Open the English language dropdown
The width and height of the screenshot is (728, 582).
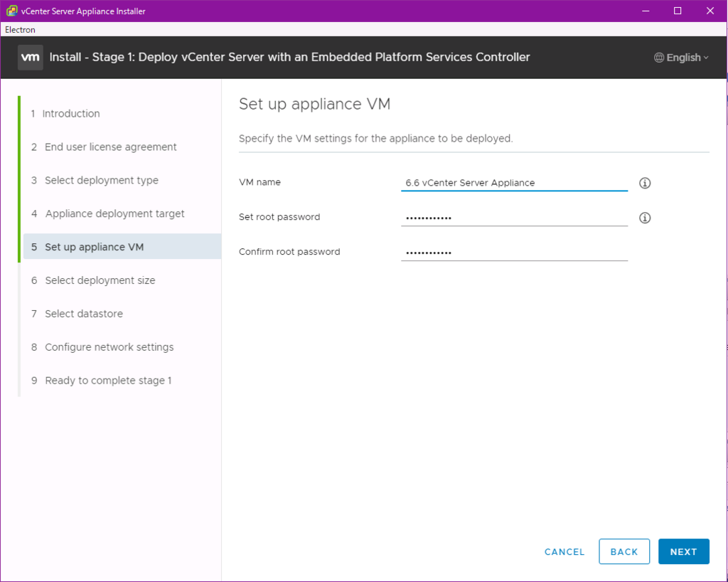[x=682, y=58]
